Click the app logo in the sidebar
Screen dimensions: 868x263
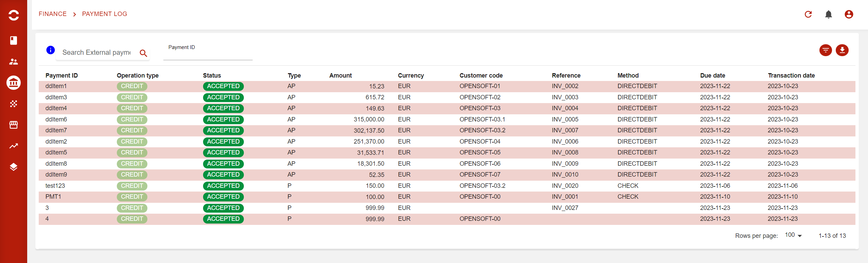(14, 15)
